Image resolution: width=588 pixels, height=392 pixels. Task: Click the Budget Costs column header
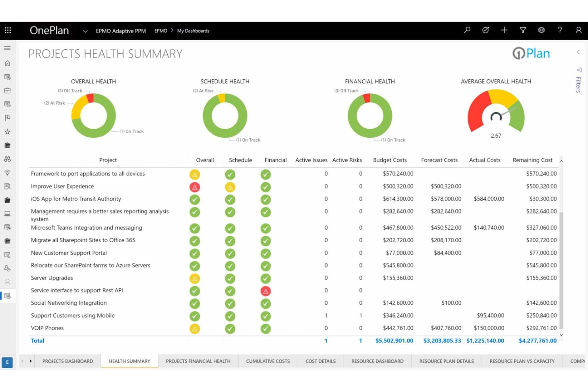point(390,160)
